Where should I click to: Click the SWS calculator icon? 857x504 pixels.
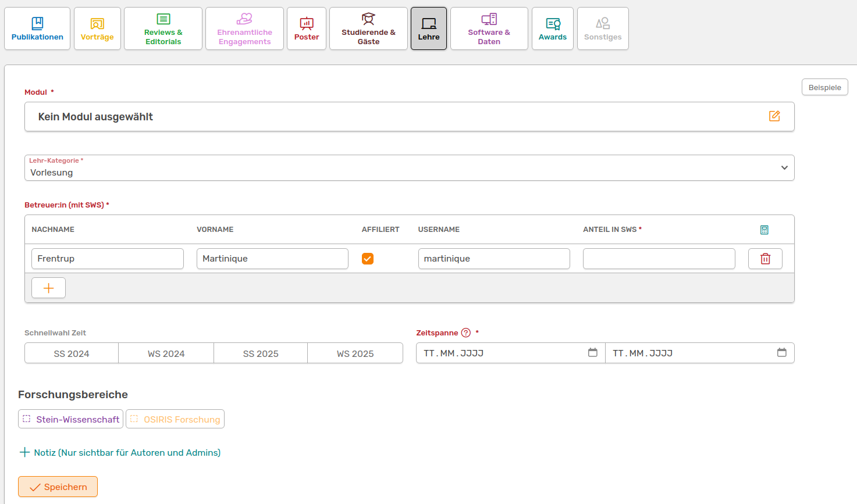pyautogui.click(x=764, y=230)
